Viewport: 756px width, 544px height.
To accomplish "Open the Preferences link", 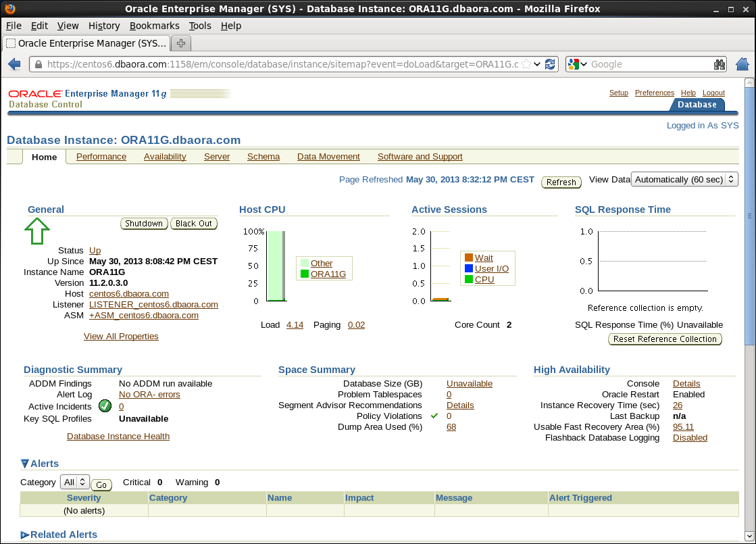I will (x=654, y=93).
